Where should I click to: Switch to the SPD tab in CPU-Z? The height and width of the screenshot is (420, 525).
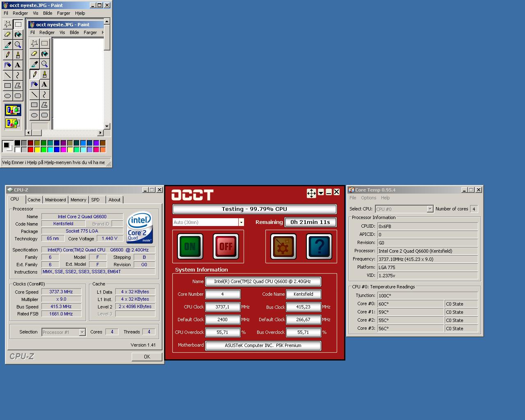click(x=96, y=200)
